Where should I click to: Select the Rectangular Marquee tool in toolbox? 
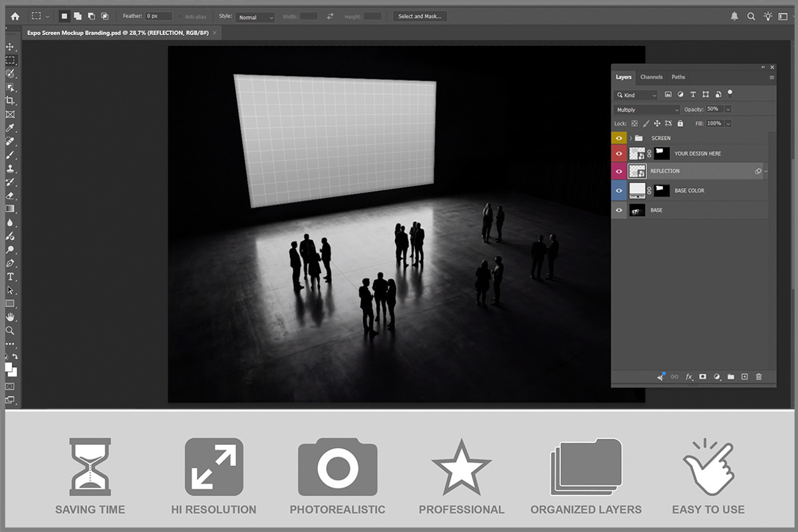(x=10, y=61)
